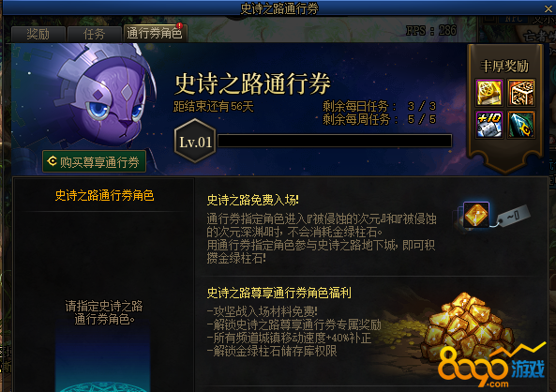Click the 丰厚奖励 banner header

tap(504, 66)
